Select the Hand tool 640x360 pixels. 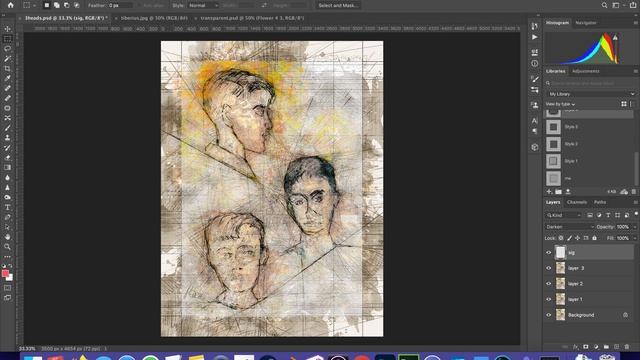point(7,237)
